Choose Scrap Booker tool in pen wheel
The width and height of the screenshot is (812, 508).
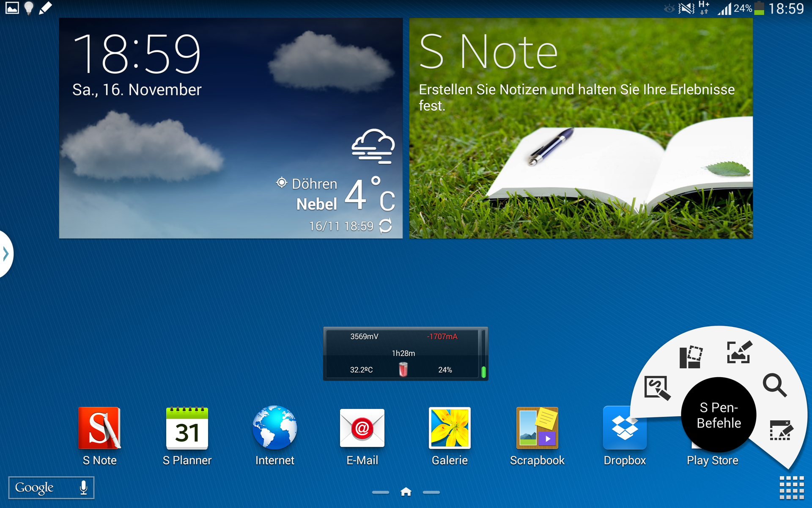click(691, 357)
